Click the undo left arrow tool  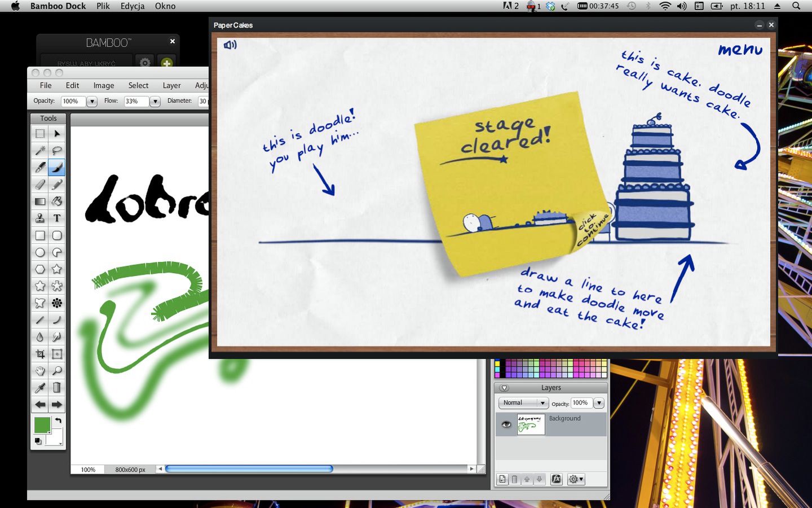click(40, 405)
